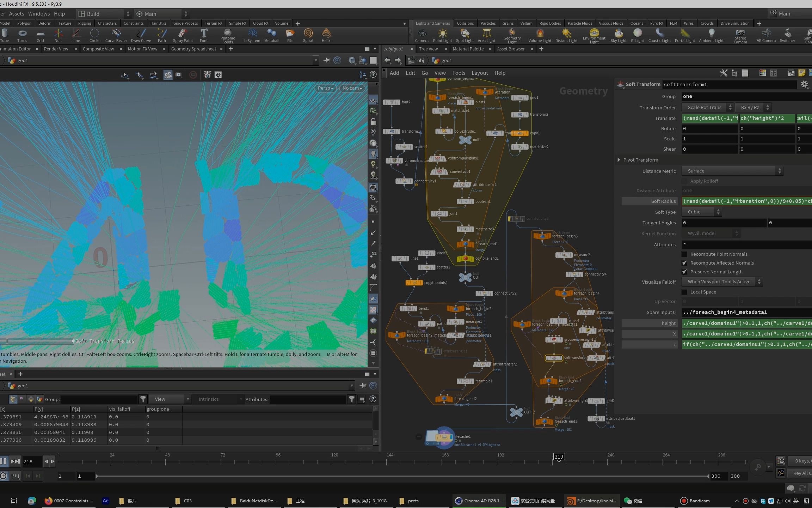Image resolution: width=812 pixels, height=508 pixels.
Task: Expand the Pivot Transform section
Action: point(619,160)
